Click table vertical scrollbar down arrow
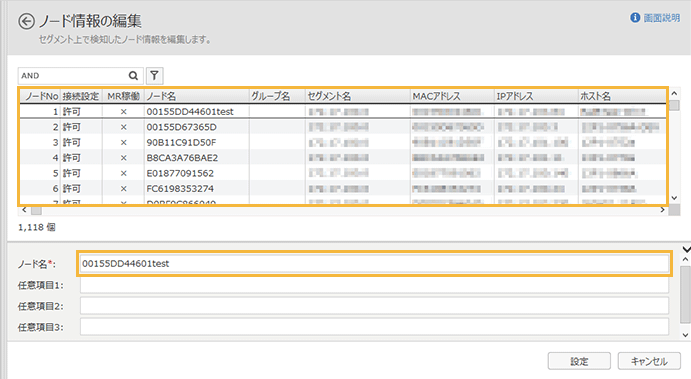 click(x=674, y=198)
